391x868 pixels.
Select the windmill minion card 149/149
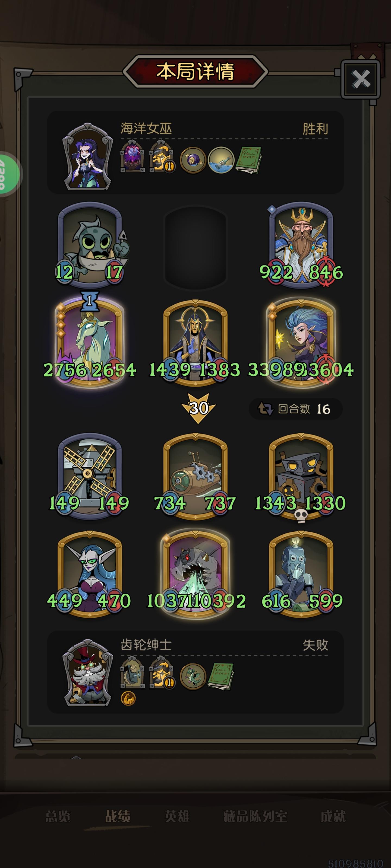click(89, 476)
